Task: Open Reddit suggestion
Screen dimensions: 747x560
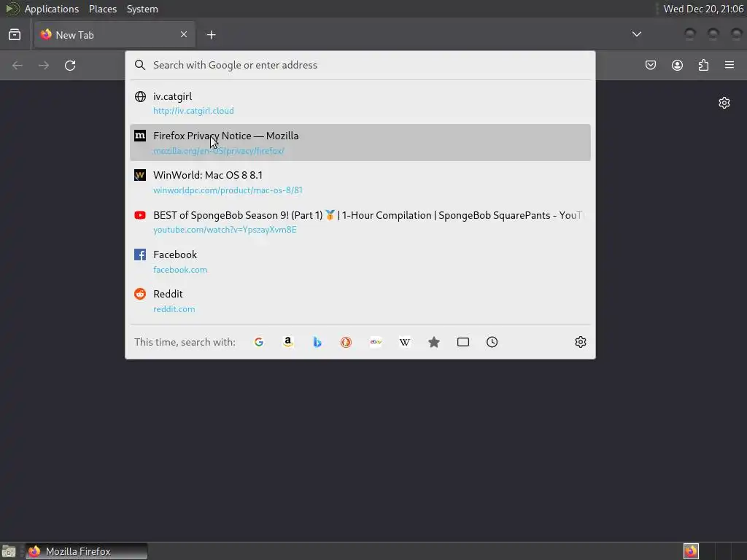Action: coord(360,300)
